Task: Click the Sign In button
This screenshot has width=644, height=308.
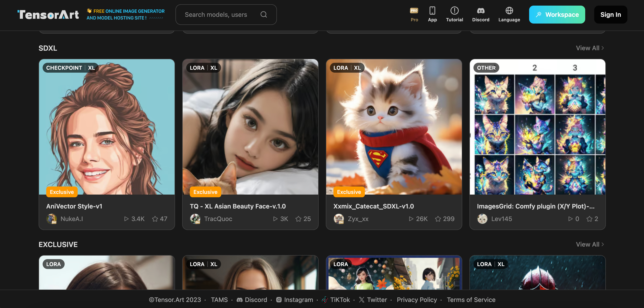Action: click(611, 15)
